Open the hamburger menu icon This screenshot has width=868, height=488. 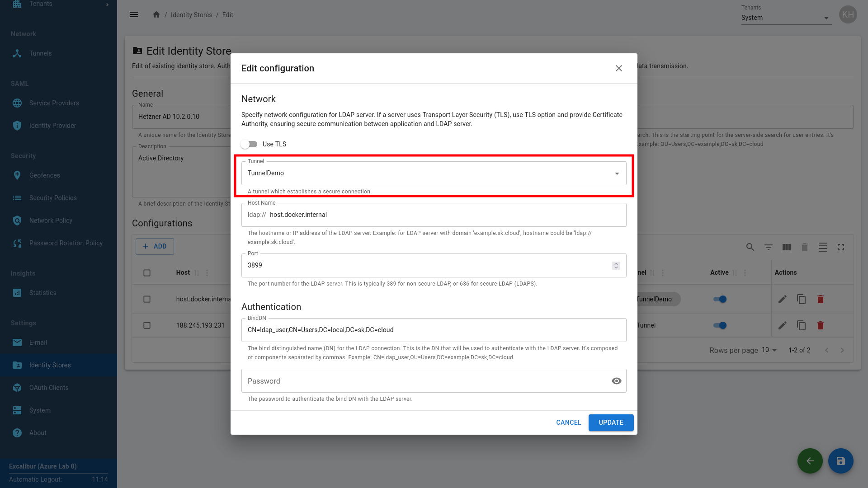pos(134,14)
